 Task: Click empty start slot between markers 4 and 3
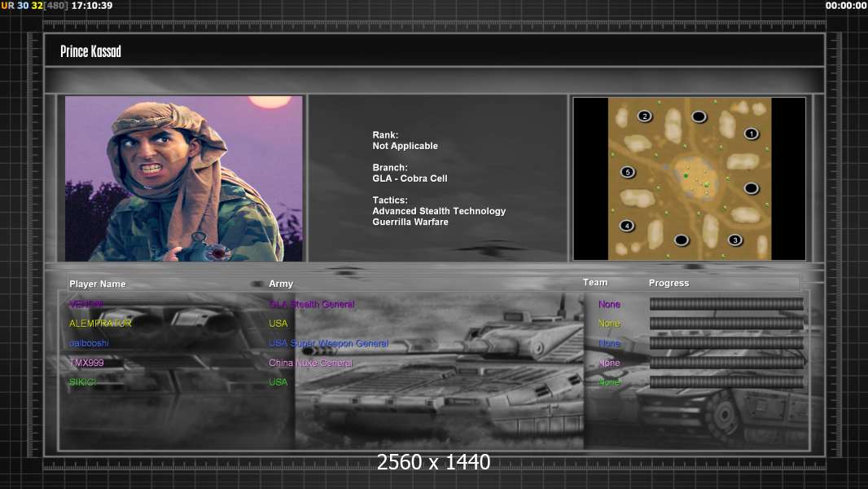click(682, 240)
